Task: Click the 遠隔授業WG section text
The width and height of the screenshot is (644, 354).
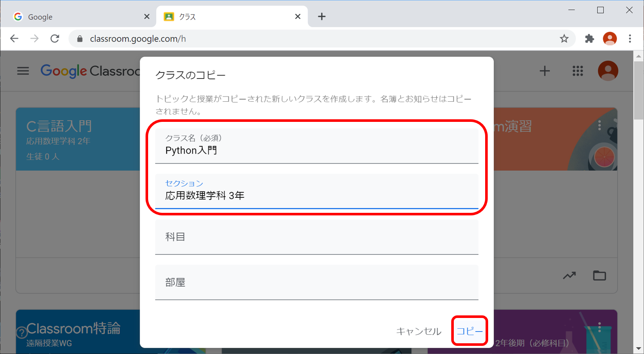Action: [x=49, y=343]
